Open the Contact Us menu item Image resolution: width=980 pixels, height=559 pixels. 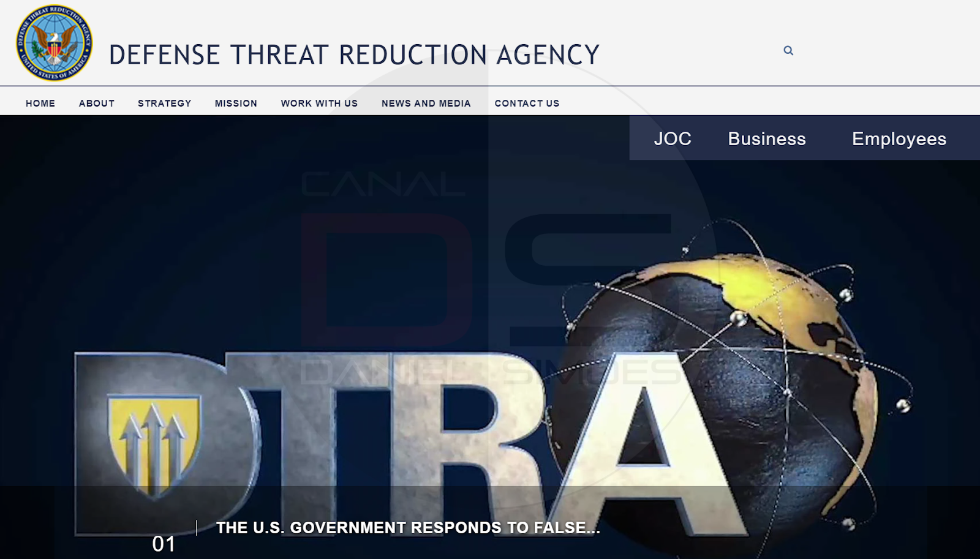(x=527, y=103)
